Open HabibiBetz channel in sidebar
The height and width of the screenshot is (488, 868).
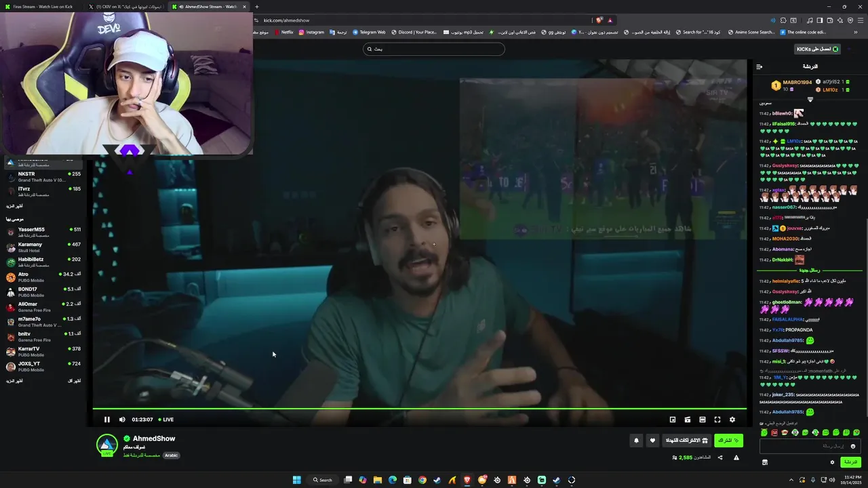(x=43, y=262)
